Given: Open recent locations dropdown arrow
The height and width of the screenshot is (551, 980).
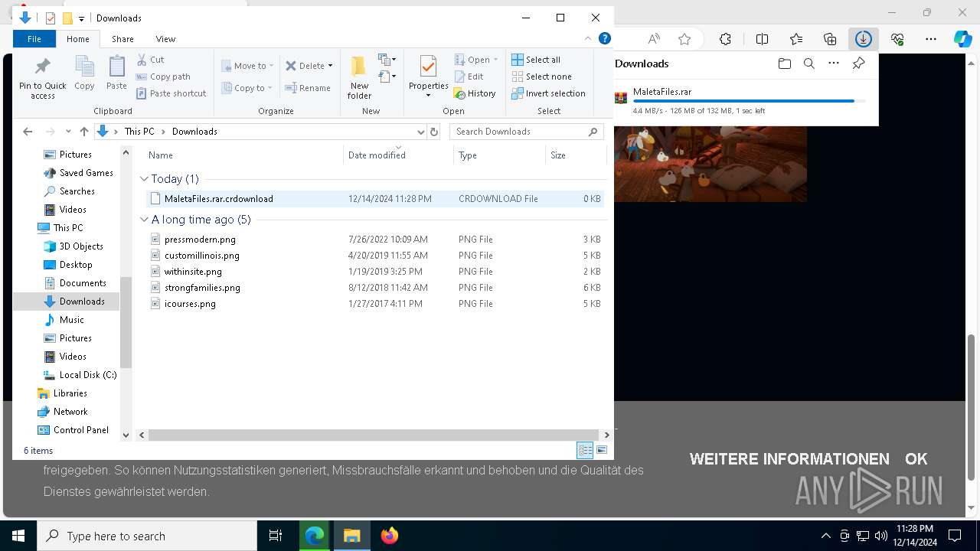Looking at the screenshot, I should pyautogui.click(x=68, y=132).
